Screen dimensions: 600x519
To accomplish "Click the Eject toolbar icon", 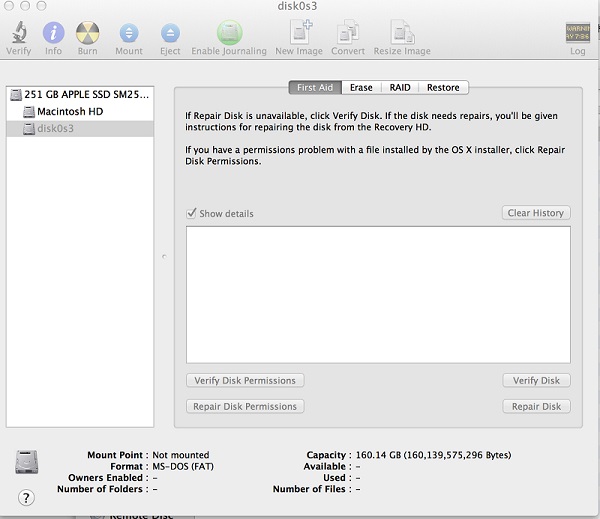I will point(170,33).
